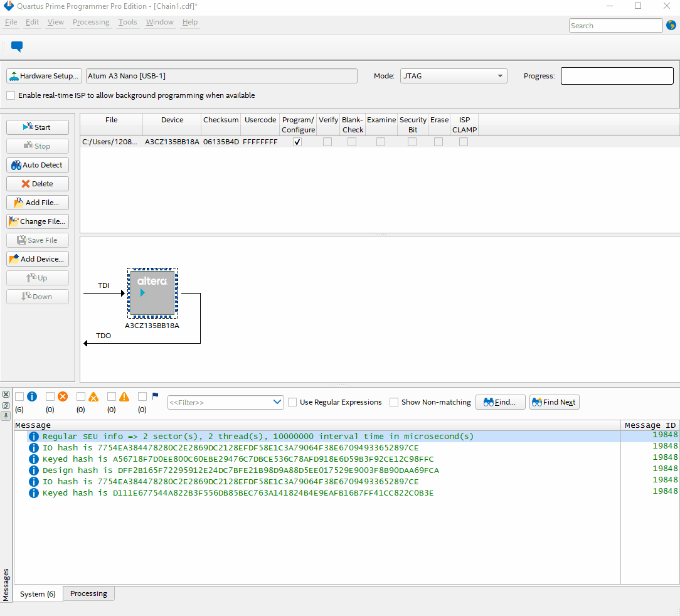Tick the Use Regular Expressions checkbox

pos(292,402)
